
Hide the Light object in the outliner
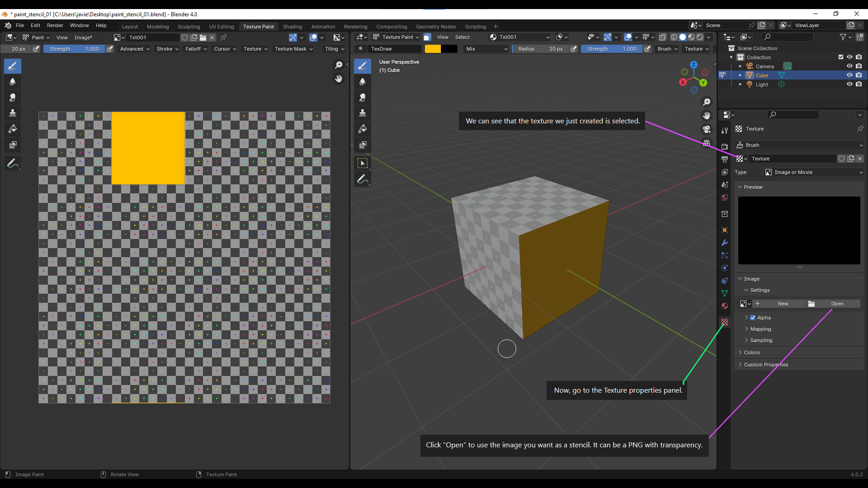coord(849,84)
